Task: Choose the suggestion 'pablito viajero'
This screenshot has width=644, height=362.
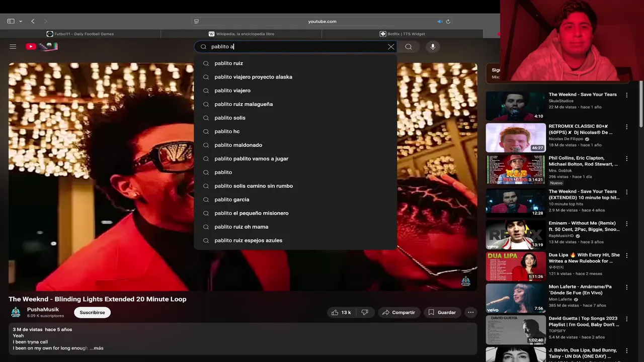Action: click(295, 90)
